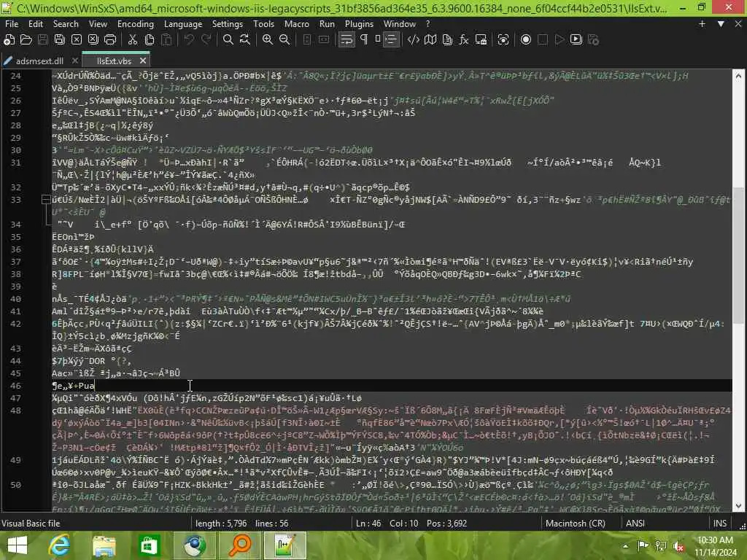Open the Windows Start button
Viewport: 747px width, 560px height.
18,545
